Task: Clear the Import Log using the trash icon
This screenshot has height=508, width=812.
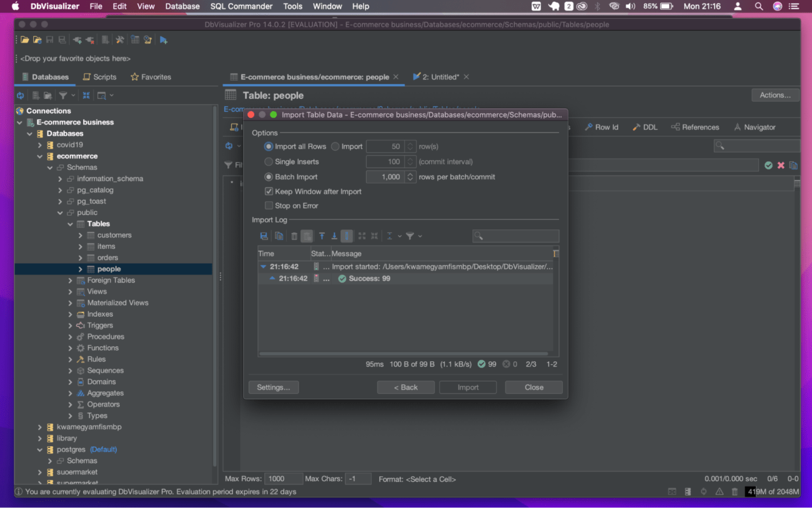Action: point(294,236)
